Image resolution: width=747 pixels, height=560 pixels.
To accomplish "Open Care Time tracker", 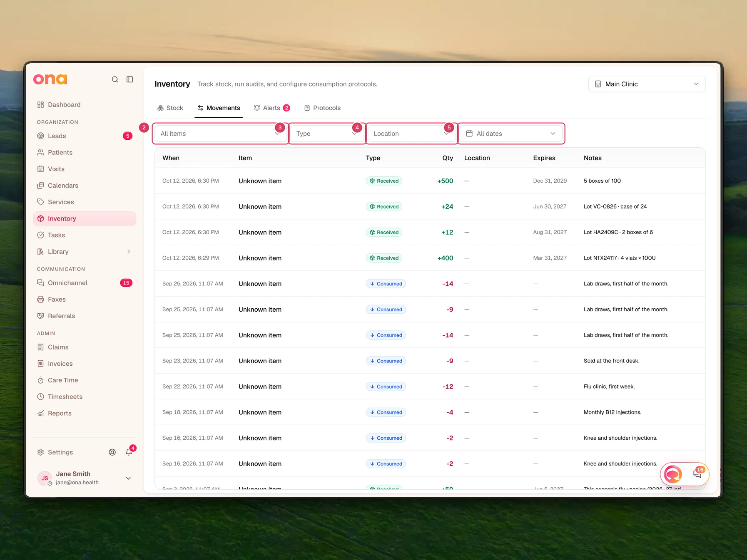I will click(85, 380).
